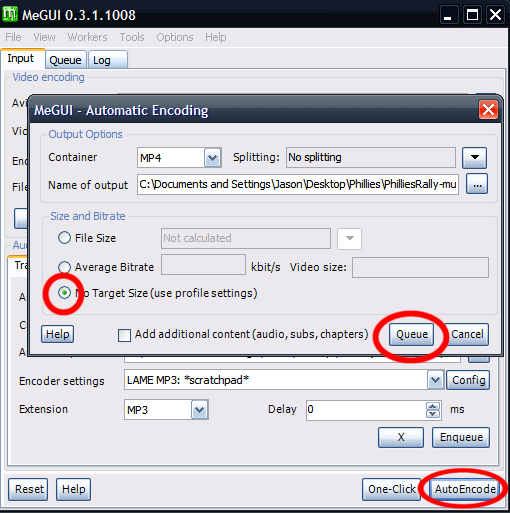Viewport: 510px width, 513px height.
Task: Switch to the Log tab
Action: [108, 60]
